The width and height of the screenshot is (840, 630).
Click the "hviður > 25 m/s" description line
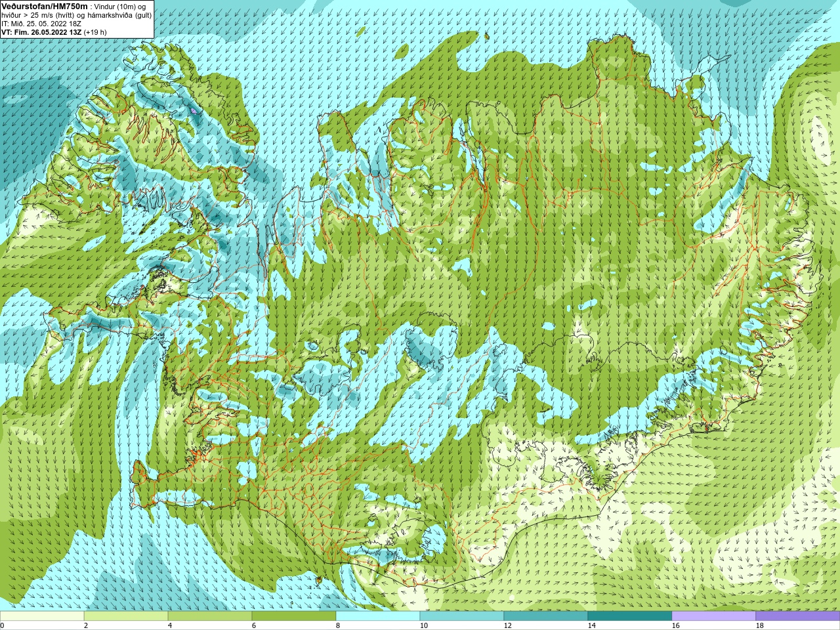pos(76,15)
